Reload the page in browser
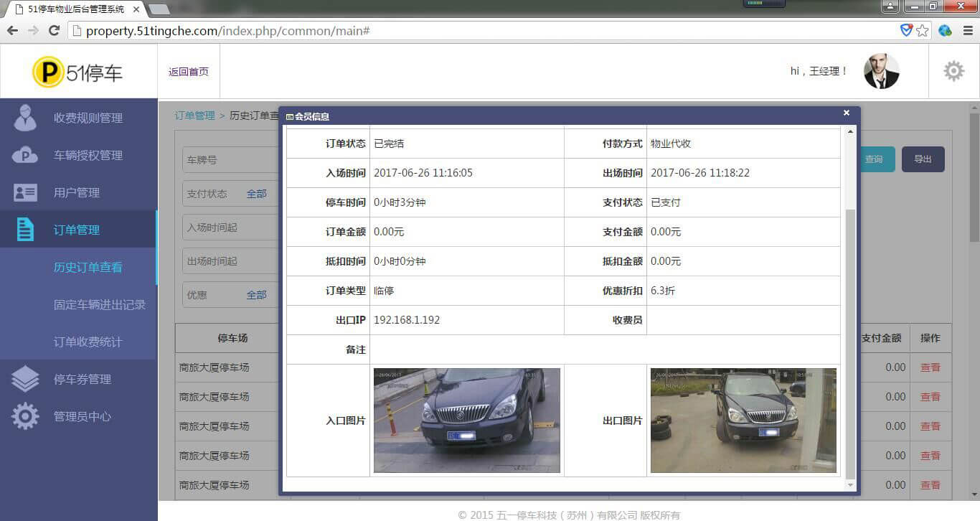 54,31
